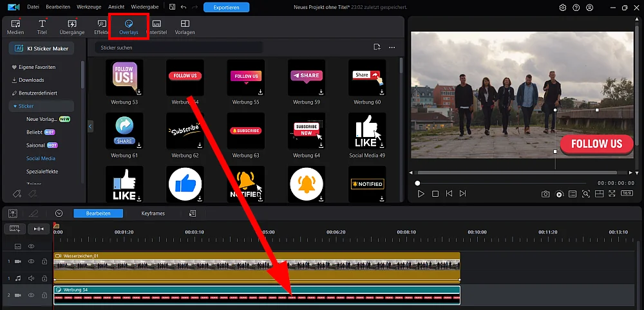Image resolution: width=644 pixels, height=310 pixels.
Task: Select the Beliebt sticker category
Action: [41, 132]
